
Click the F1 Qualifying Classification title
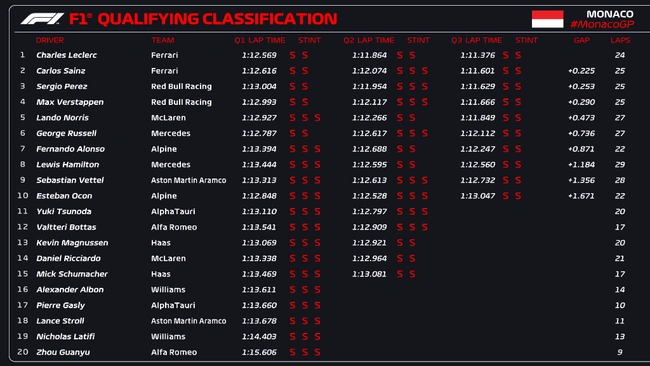[203, 19]
